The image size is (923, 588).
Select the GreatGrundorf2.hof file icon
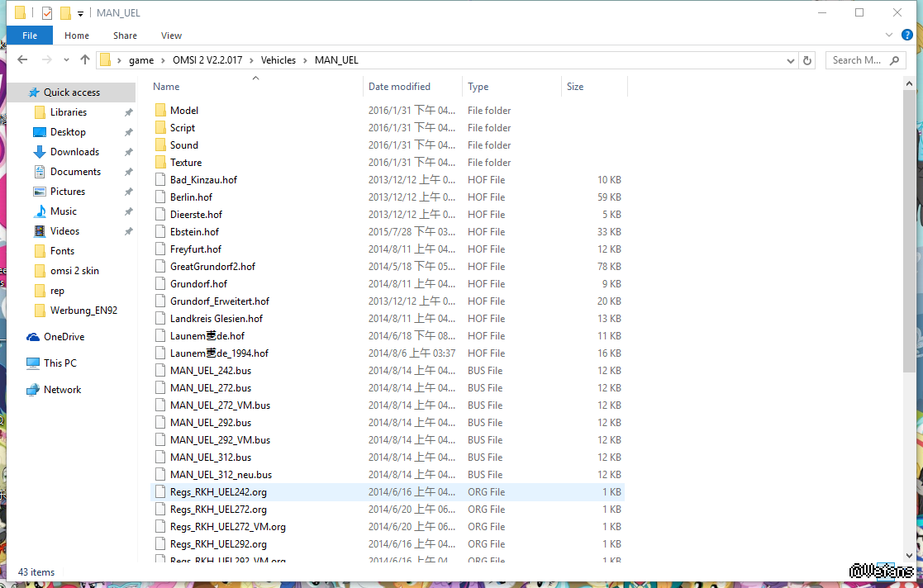(x=160, y=267)
